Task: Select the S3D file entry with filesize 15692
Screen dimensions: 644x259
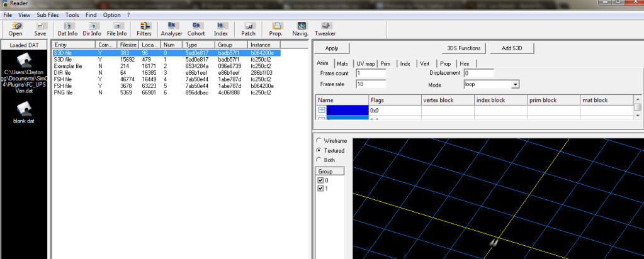Action: point(166,60)
